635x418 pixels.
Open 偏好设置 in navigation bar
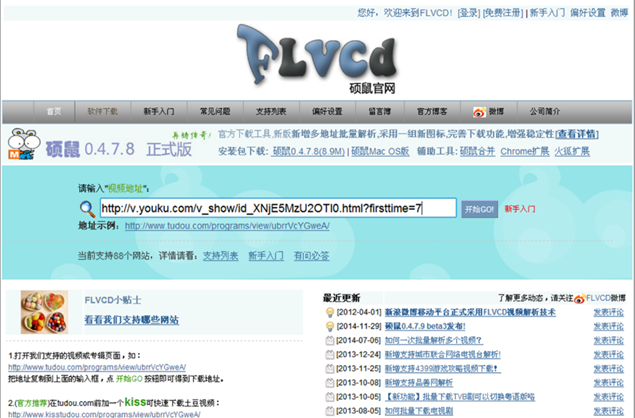[327, 111]
